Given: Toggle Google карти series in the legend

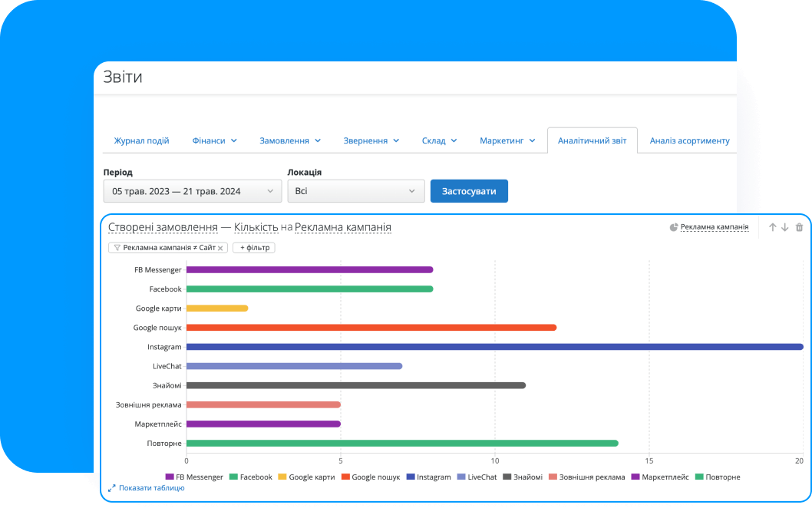Looking at the screenshot, I should [x=306, y=477].
